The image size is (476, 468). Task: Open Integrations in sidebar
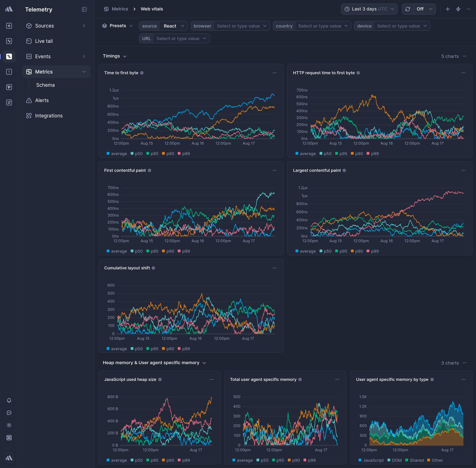56,116
